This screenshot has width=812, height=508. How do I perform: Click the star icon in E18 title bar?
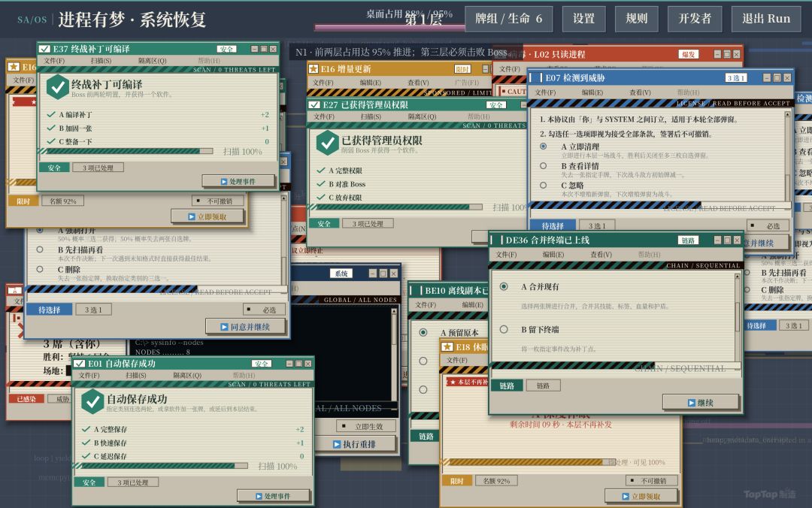(x=447, y=346)
